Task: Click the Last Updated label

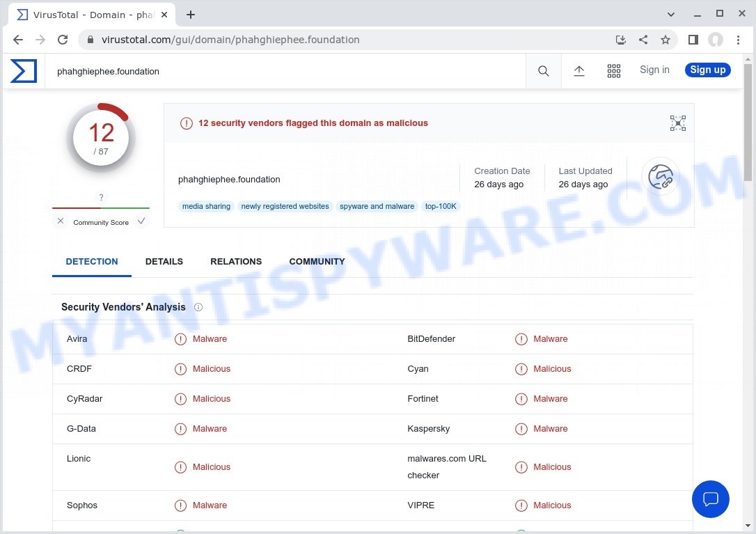Action: pyautogui.click(x=585, y=171)
